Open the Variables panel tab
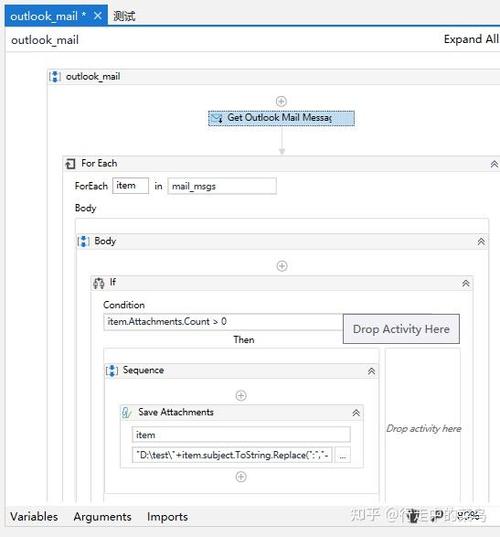This screenshot has height=537, width=500. pyautogui.click(x=34, y=516)
